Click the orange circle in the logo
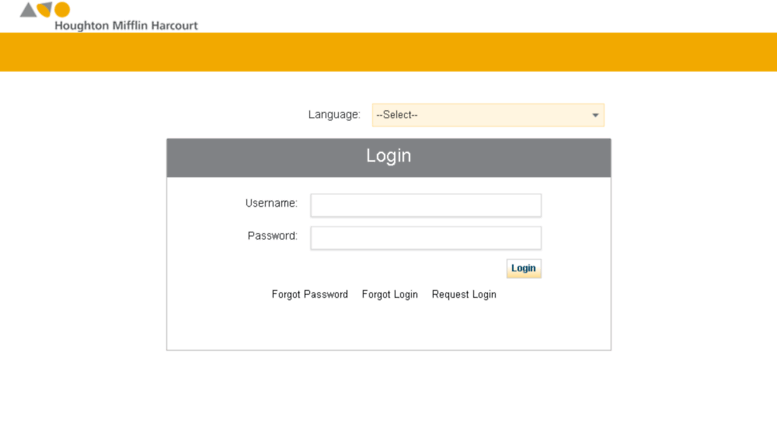Screen dimensions: 777x423 point(62,9)
